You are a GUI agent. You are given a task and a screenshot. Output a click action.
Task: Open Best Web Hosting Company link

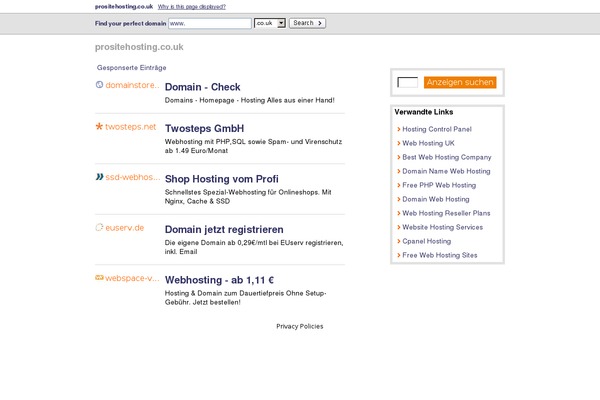tap(447, 157)
